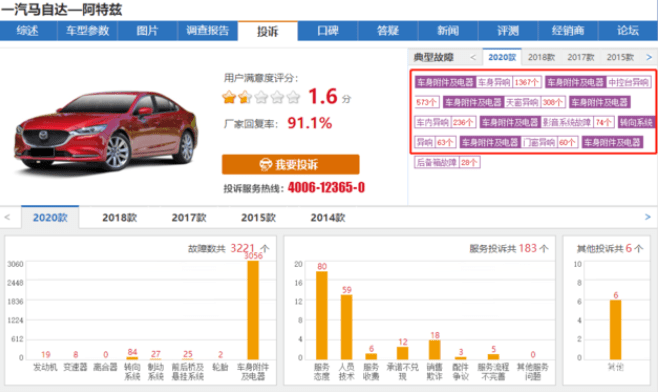The width and height of the screenshot is (661, 392).
Task: Click the 后备箱故障 28个 tag
Action: tap(447, 162)
